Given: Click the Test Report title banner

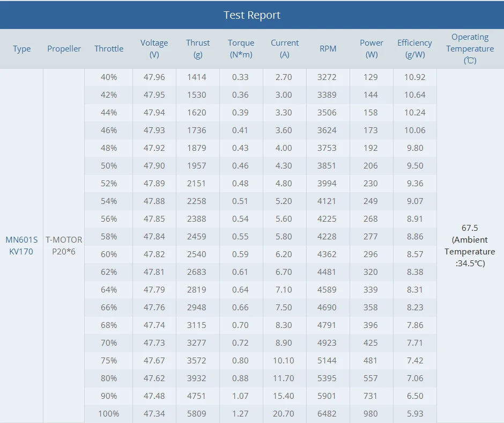Looking at the screenshot, I should coord(252,15).
